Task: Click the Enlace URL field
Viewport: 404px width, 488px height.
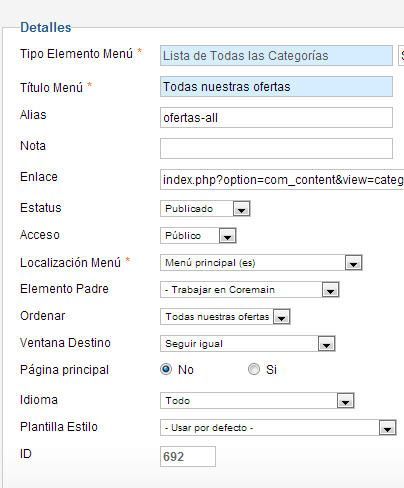Action: pos(282,179)
